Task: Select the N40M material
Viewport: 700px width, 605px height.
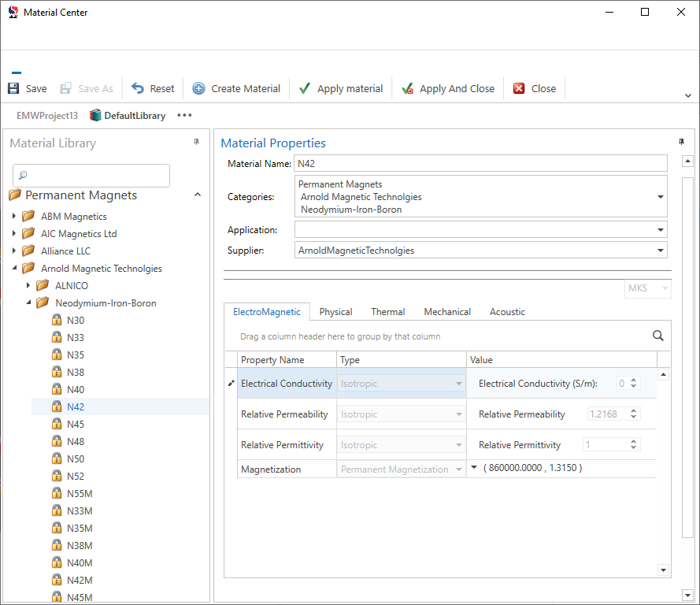Action: tap(80, 563)
